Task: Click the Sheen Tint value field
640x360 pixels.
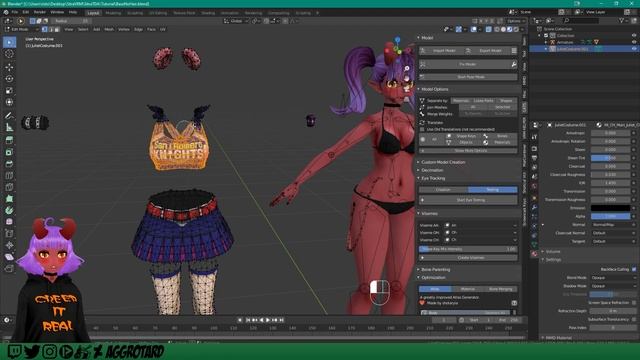Action: click(x=611, y=158)
